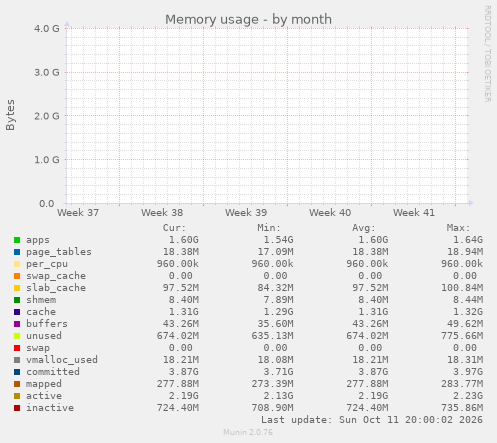
Task: Click the dark blue cache legend swatch
Action: [17, 312]
